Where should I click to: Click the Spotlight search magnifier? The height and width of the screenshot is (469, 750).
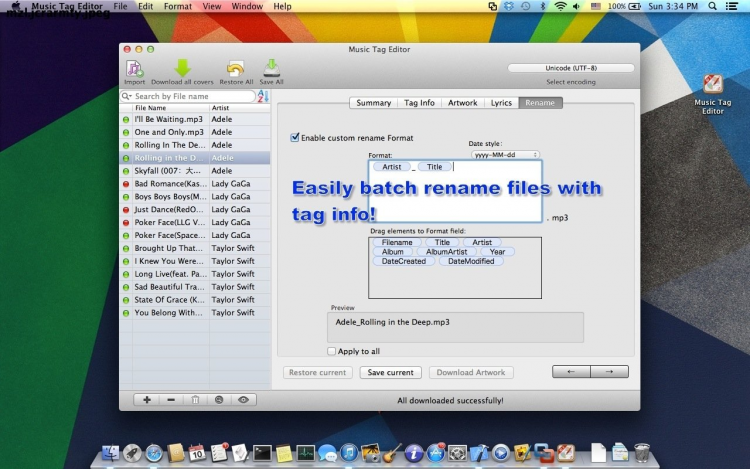pos(713,6)
